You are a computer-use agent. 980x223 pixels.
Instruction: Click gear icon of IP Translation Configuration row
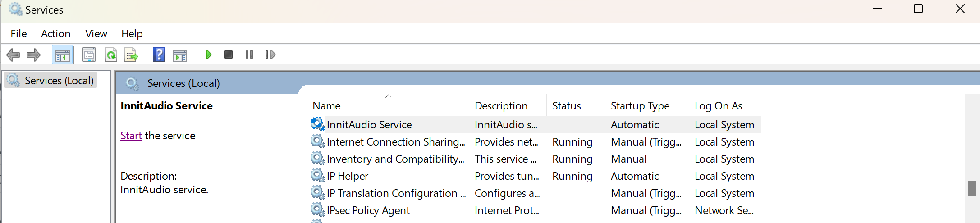click(x=318, y=192)
